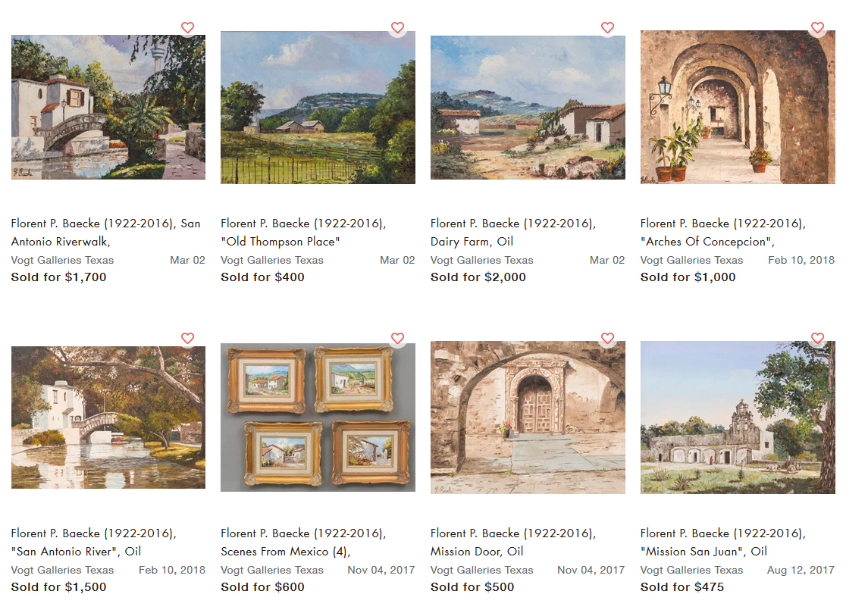868x613 pixels.
Task: Favorite Mission San Juan painting heart
Action: 817,338
